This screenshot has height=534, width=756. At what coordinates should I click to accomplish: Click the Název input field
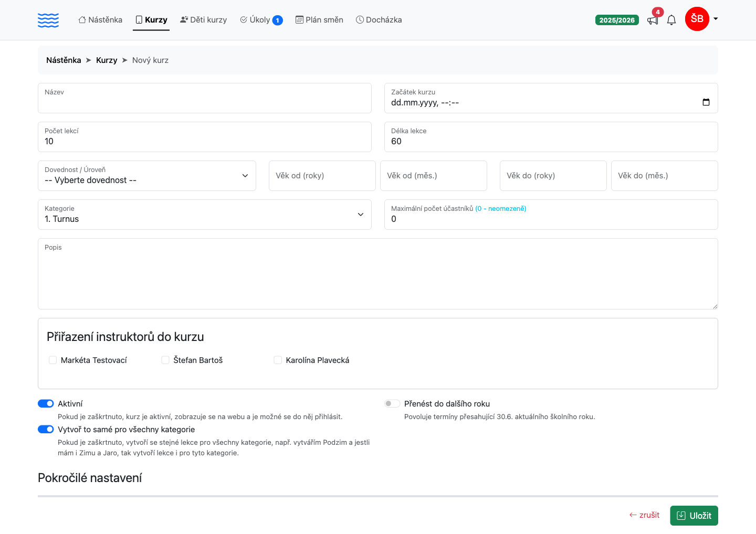click(x=205, y=98)
